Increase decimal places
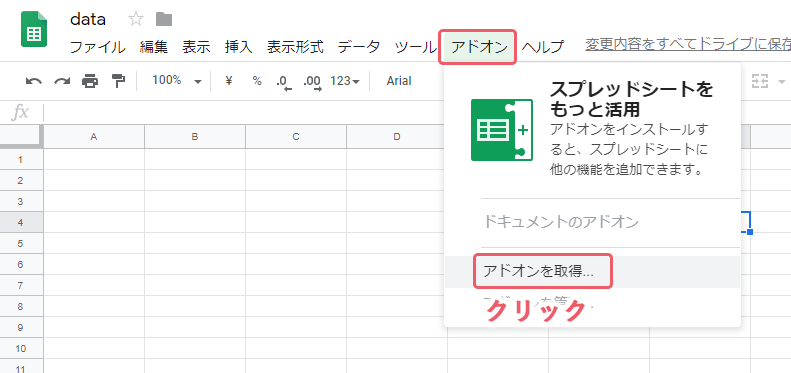The height and width of the screenshot is (373, 791). (312, 81)
